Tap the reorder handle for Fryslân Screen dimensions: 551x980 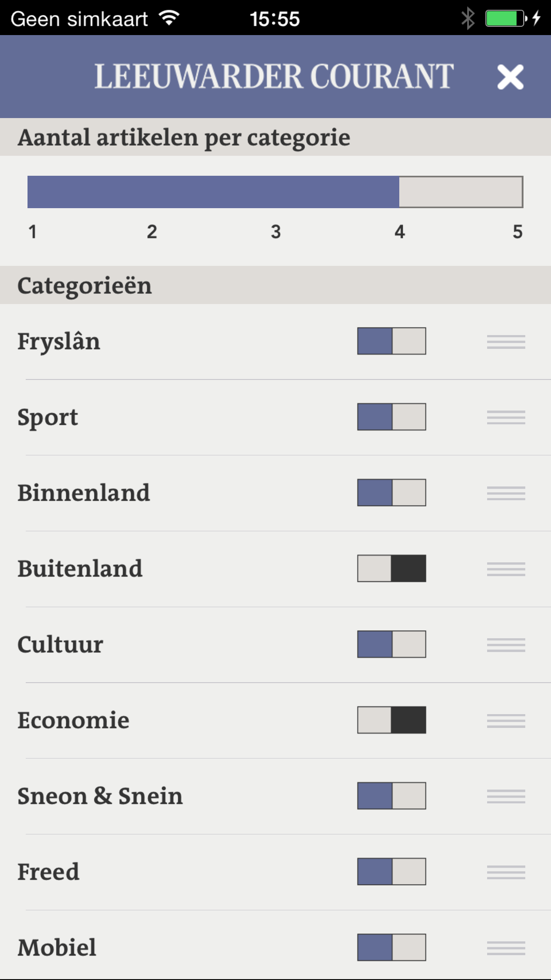506,342
